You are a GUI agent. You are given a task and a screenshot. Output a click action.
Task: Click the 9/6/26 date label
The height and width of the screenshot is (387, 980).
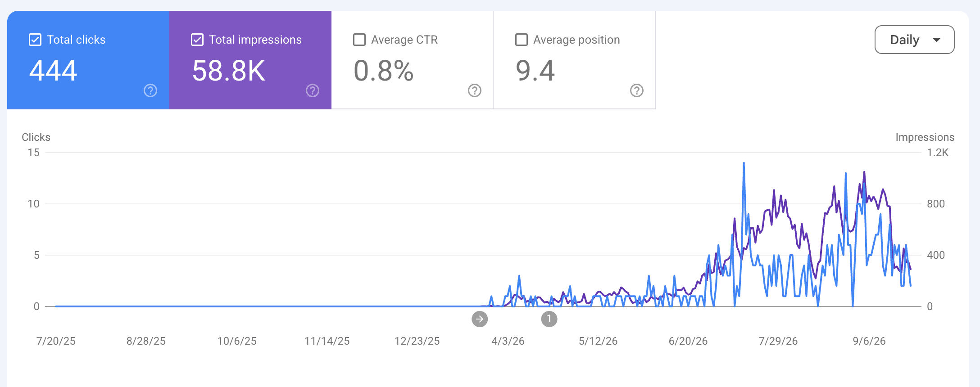coord(869,341)
